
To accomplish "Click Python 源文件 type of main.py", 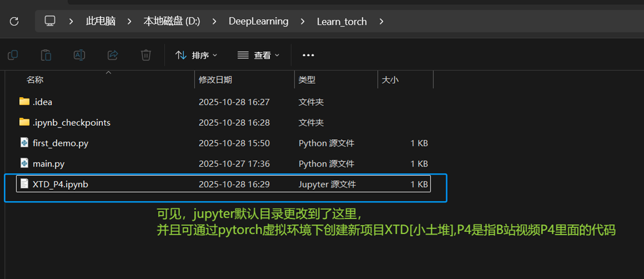I will click(326, 164).
